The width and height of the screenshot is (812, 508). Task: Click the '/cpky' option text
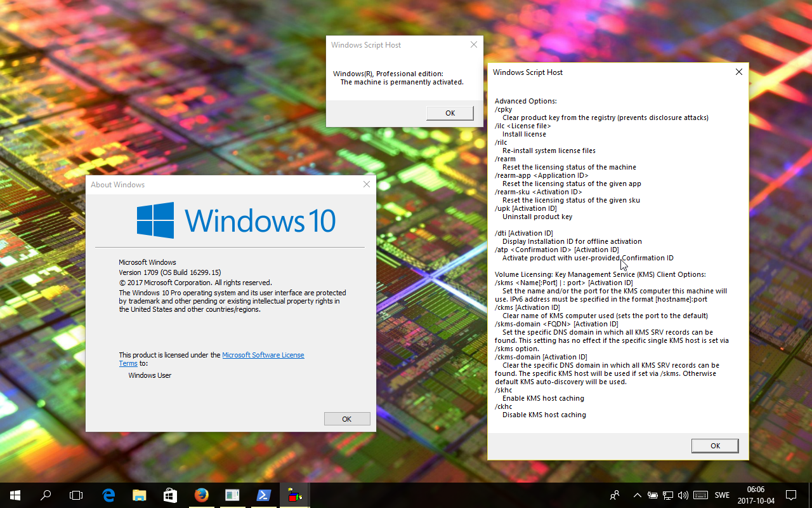[504, 109]
